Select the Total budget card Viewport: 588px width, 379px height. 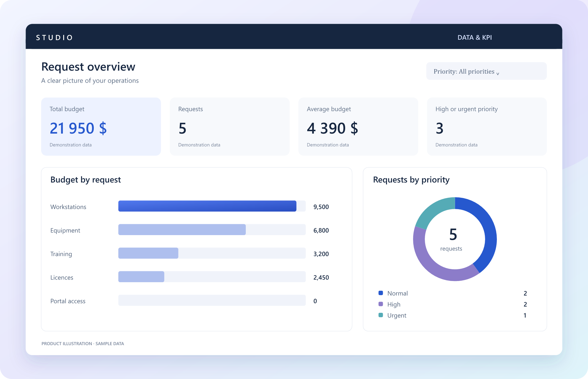101,127
